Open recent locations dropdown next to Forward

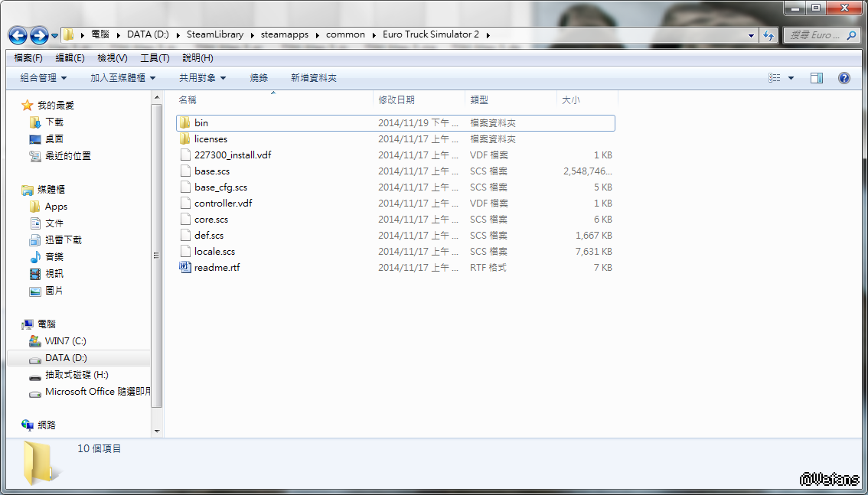click(x=54, y=36)
